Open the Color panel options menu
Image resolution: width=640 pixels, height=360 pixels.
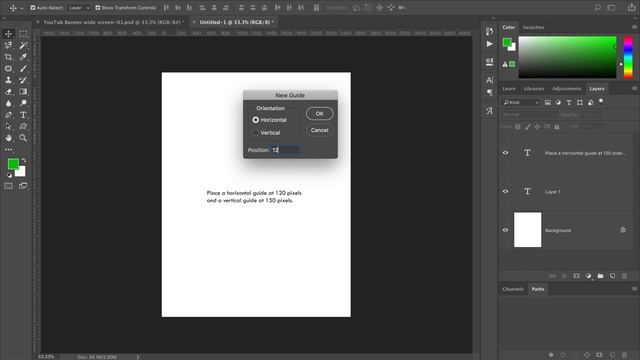pyautogui.click(x=634, y=27)
